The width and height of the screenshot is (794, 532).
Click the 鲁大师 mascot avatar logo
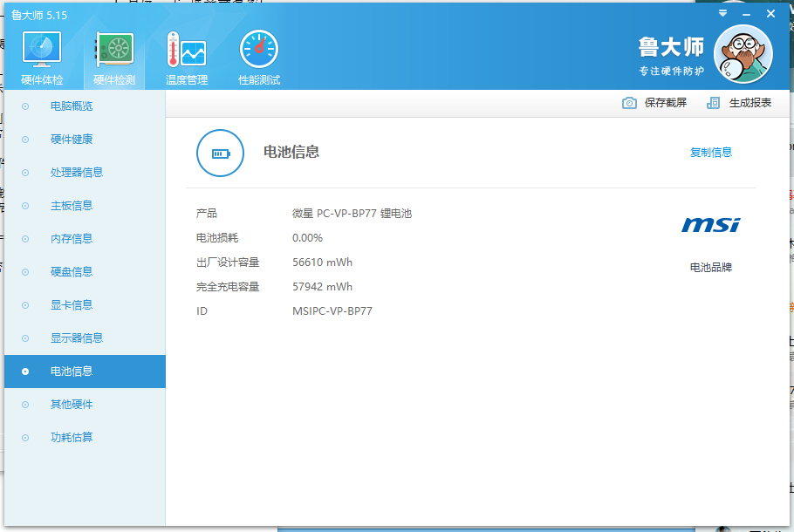click(x=743, y=52)
